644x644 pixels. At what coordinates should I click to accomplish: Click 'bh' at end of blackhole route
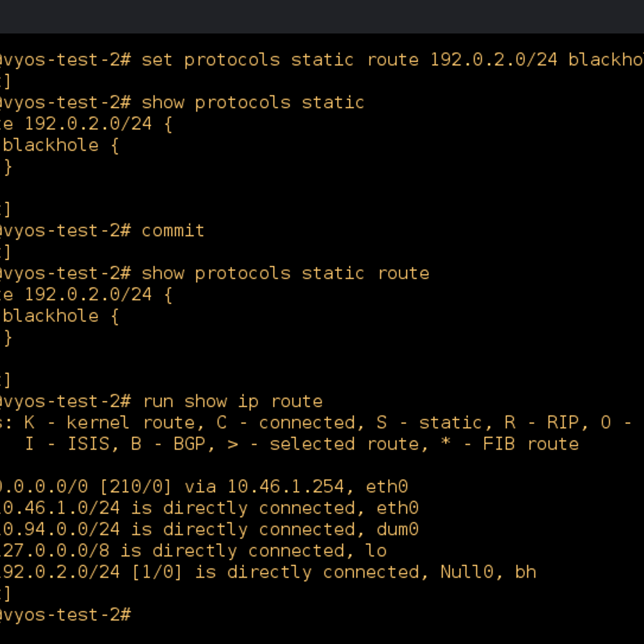pyautogui.click(x=525, y=572)
